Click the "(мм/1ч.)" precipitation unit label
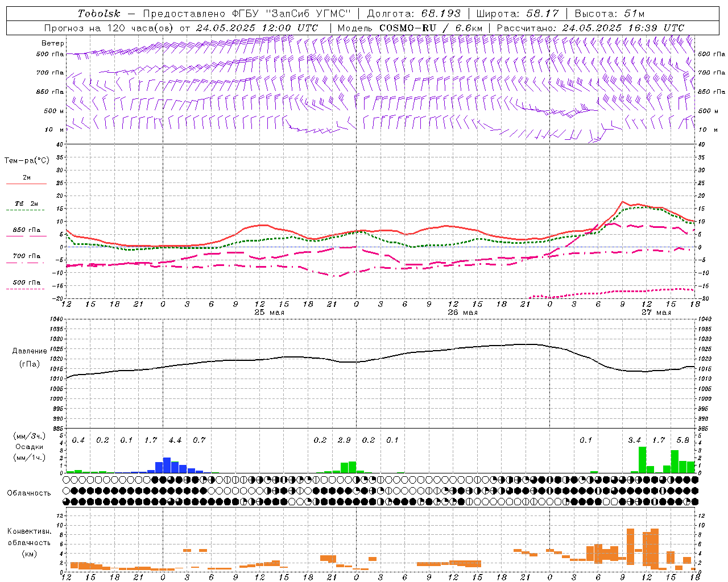The height and width of the screenshot is (582, 728). point(30,458)
